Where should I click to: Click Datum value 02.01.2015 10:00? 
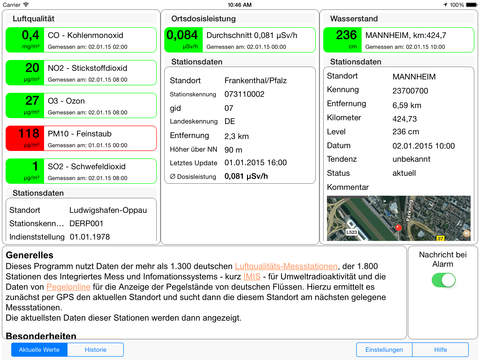[424, 146]
